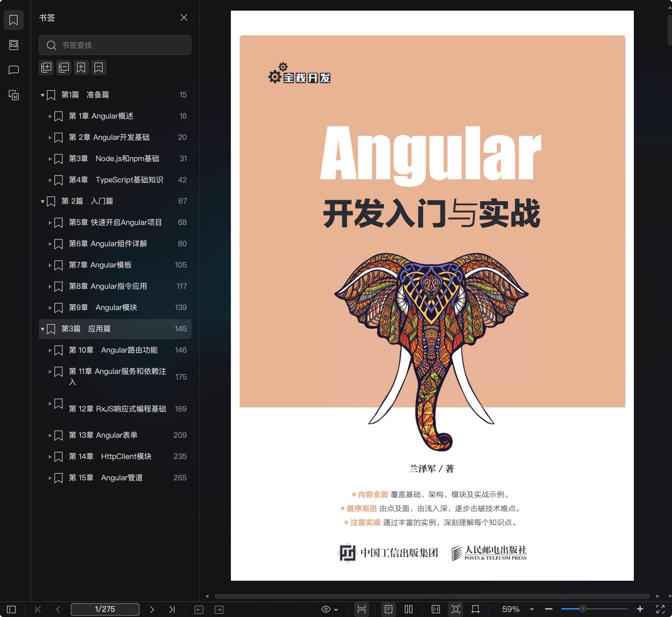Click the horizontal scrollbar under the page
Screen dimensions: 672x617
432,596
